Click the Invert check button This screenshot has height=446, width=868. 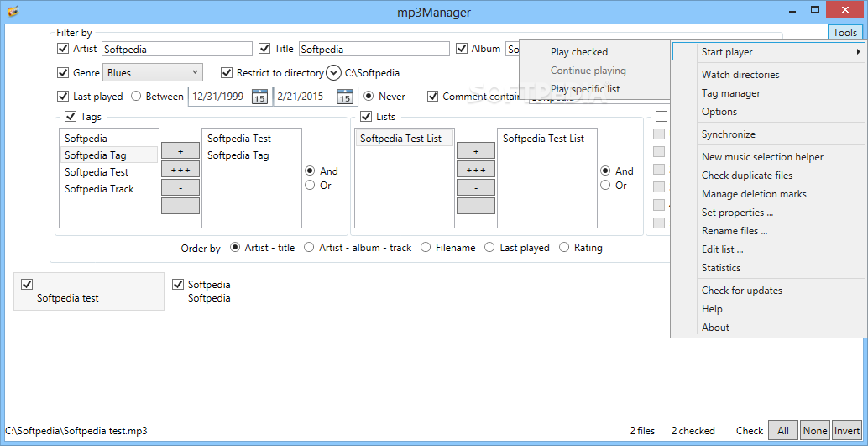click(x=847, y=430)
